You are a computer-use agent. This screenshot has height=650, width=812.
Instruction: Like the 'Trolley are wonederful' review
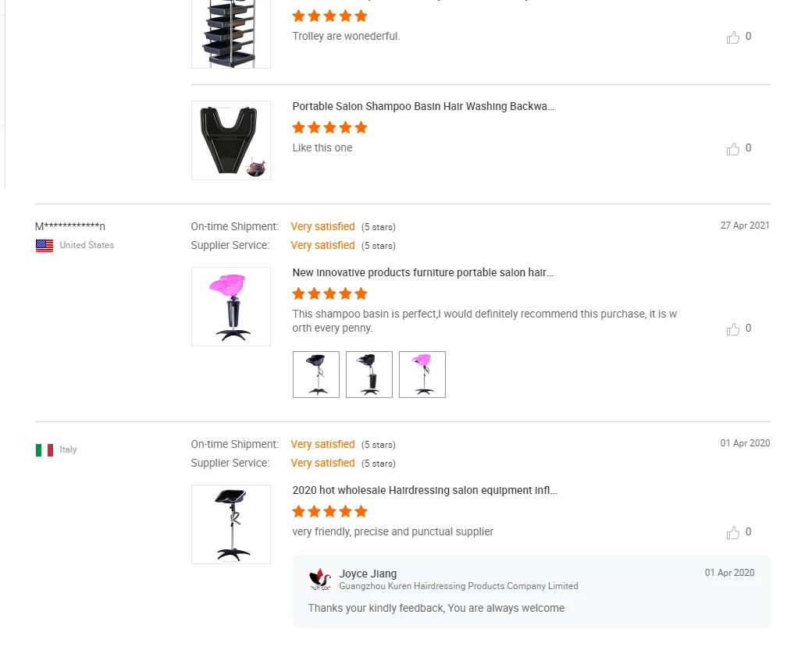point(733,37)
